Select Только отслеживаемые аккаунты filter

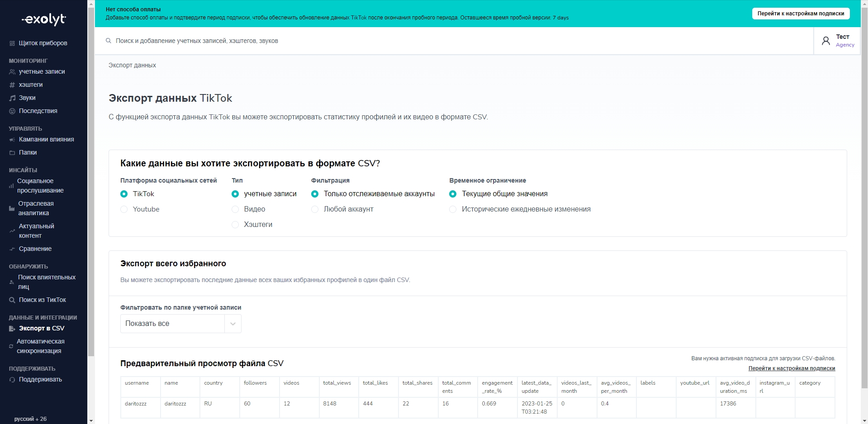(x=315, y=194)
